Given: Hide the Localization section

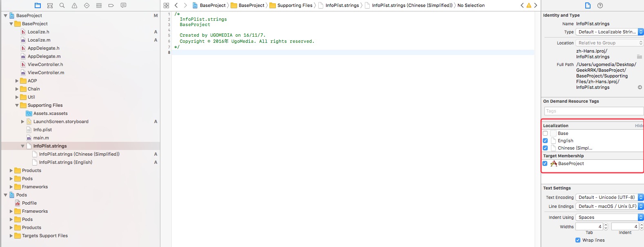Looking at the screenshot, I should (x=639, y=126).
